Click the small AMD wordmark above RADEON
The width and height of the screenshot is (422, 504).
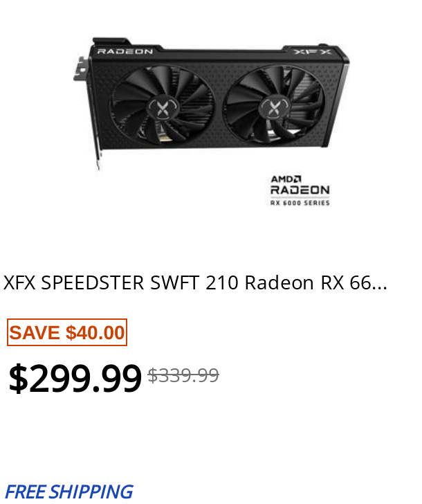point(286,179)
